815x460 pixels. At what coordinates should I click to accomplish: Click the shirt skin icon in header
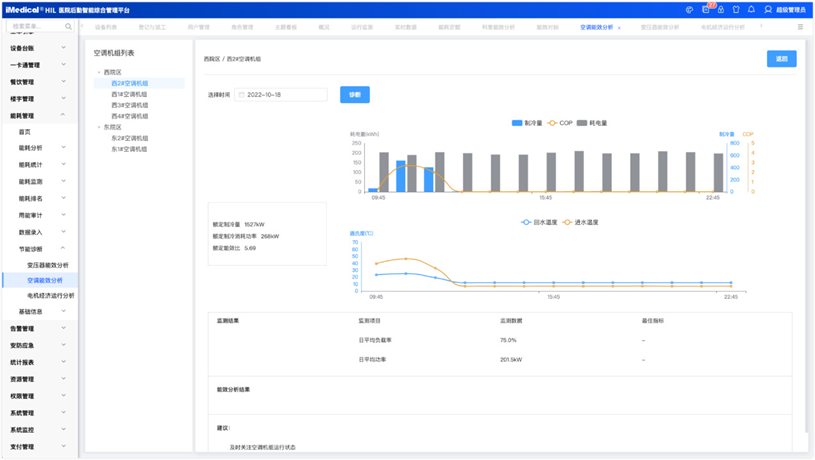click(x=736, y=9)
